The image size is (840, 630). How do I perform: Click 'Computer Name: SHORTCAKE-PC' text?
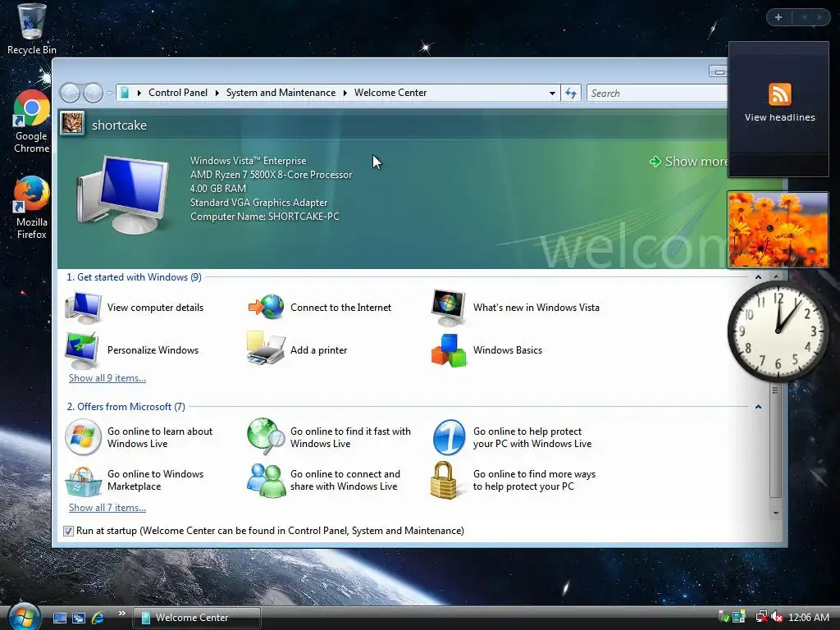(x=265, y=217)
